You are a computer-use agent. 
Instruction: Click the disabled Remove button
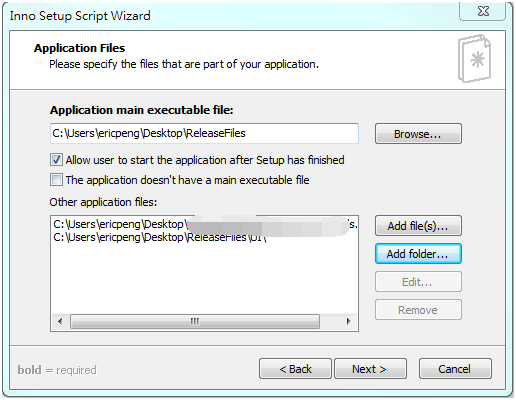pyautogui.click(x=418, y=310)
